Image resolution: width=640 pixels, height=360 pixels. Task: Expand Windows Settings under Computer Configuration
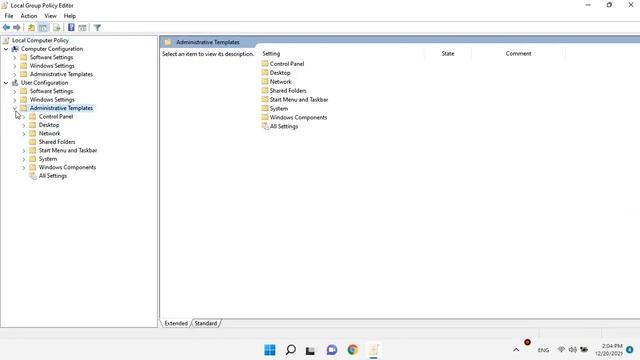(x=15, y=66)
